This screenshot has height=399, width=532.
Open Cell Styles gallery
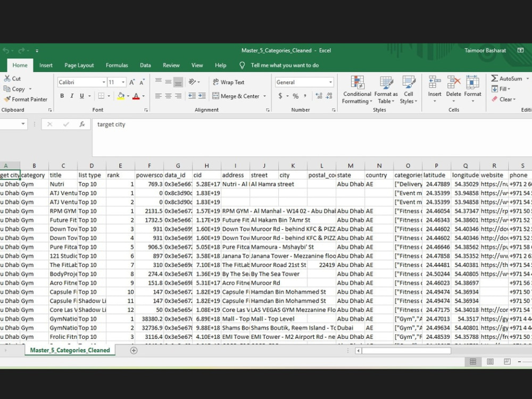tap(409, 90)
